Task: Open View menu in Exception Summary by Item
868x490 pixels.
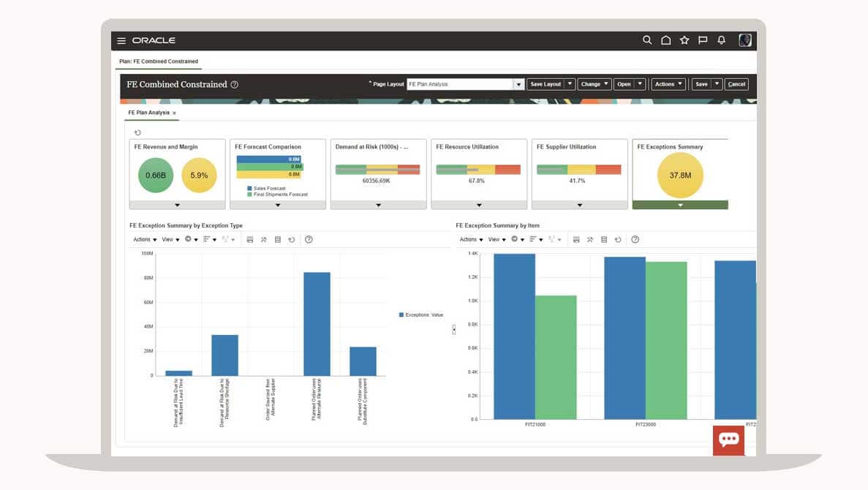Action: (x=497, y=240)
